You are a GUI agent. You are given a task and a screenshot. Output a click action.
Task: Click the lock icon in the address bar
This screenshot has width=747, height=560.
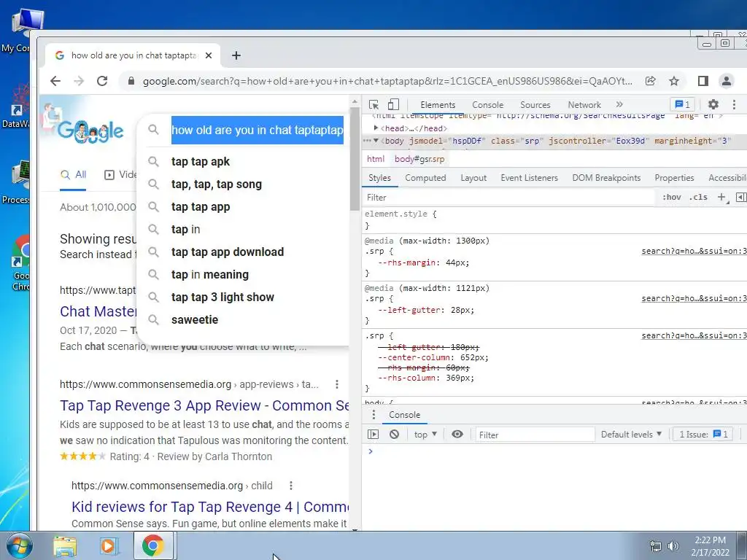pos(131,81)
